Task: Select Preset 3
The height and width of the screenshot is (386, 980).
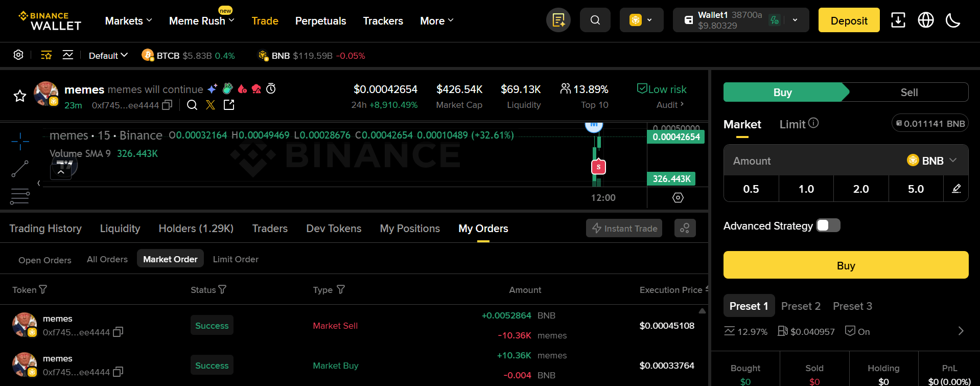Action: 852,306
